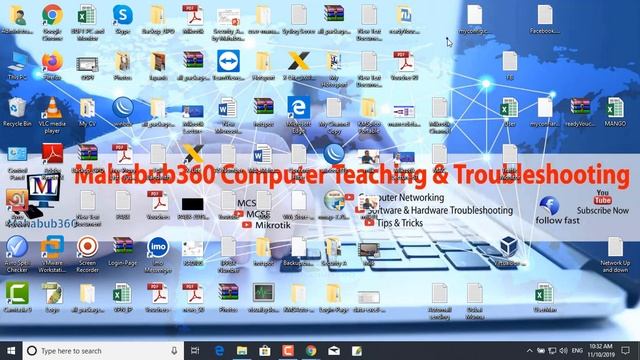Open Chrome from the taskbar
640x360 pixels.
pyautogui.click(x=311, y=351)
